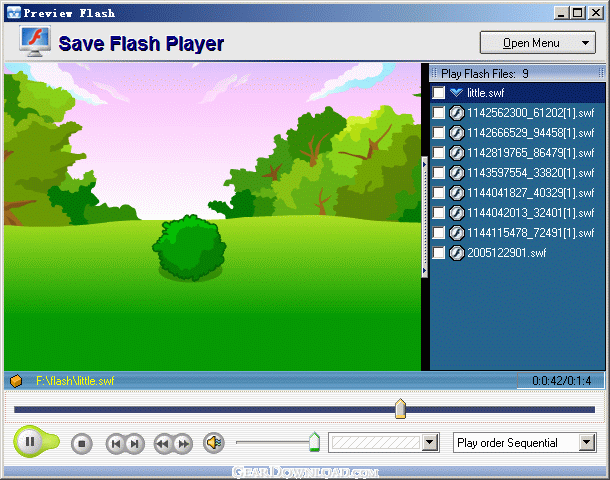This screenshot has height=480, width=610.
Task: Select 1143597554_33820[1].swf in the playlist
Action: (531, 173)
